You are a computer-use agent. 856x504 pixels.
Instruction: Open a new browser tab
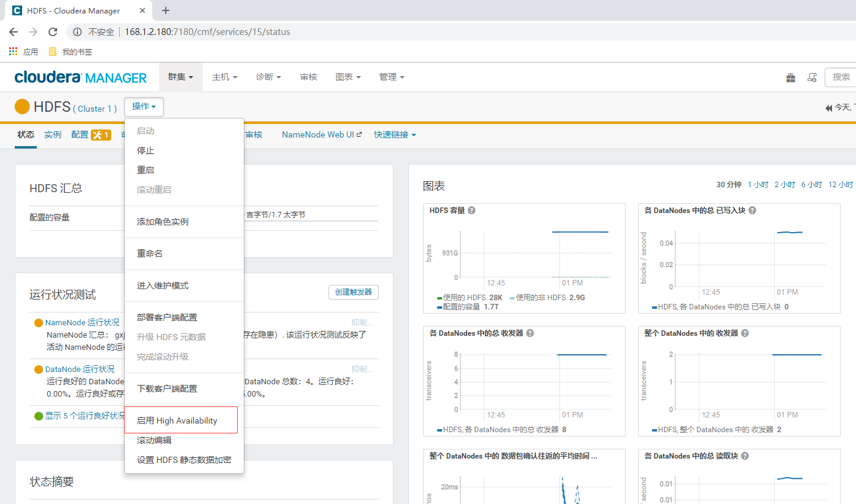point(165,10)
